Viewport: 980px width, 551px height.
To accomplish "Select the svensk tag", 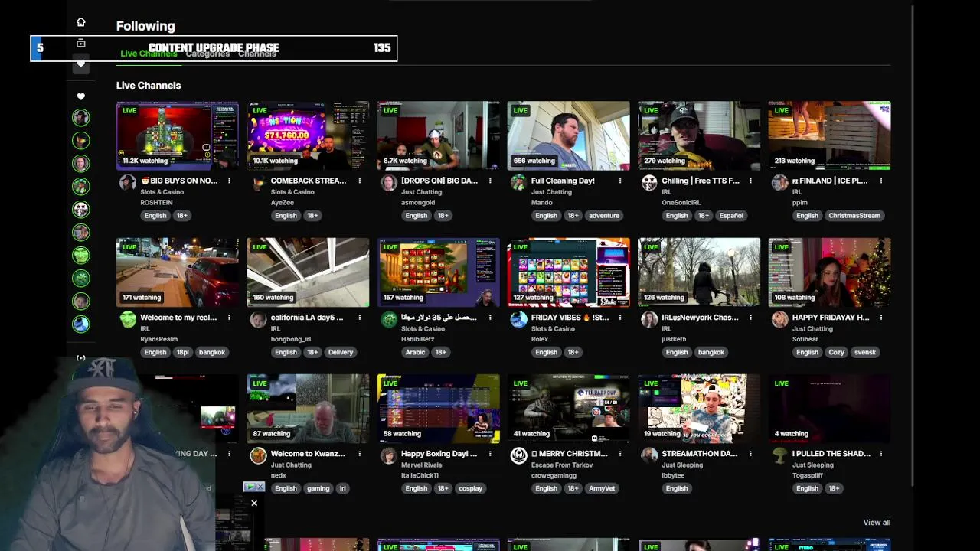I will click(865, 352).
